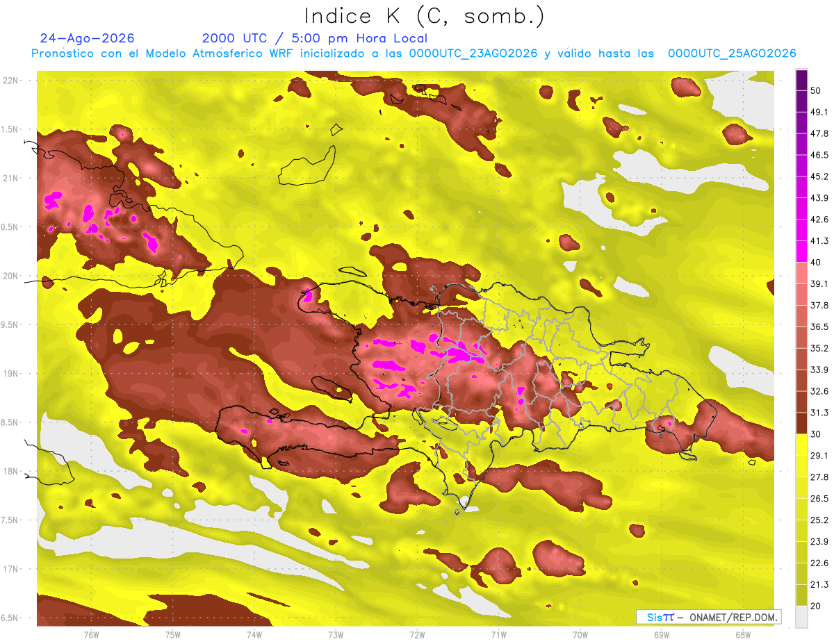Click legend value '33.9'
The height and width of the screenshot is (644, 834).
pyautogui.click(x=819, y=370)
